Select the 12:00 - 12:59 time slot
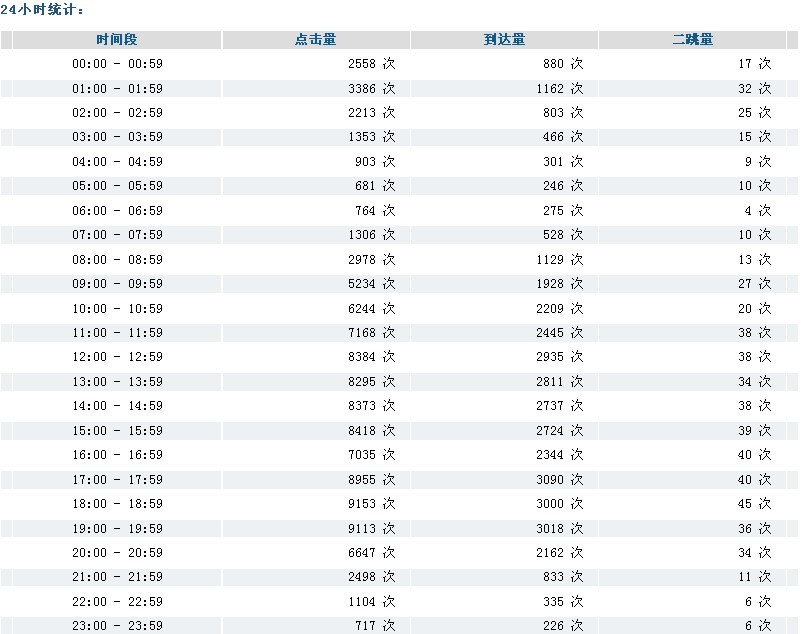This screenshot has width=801, height=634. (117, 357)
